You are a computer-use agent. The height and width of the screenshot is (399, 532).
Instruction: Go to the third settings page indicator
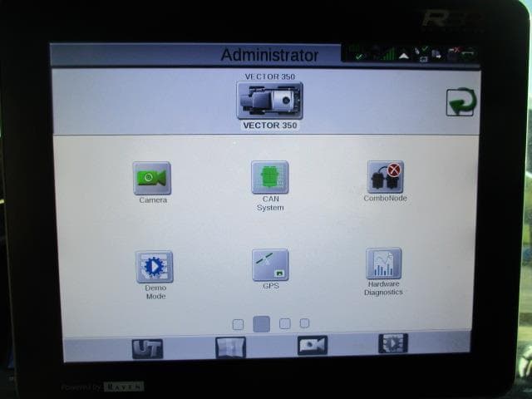284,323
